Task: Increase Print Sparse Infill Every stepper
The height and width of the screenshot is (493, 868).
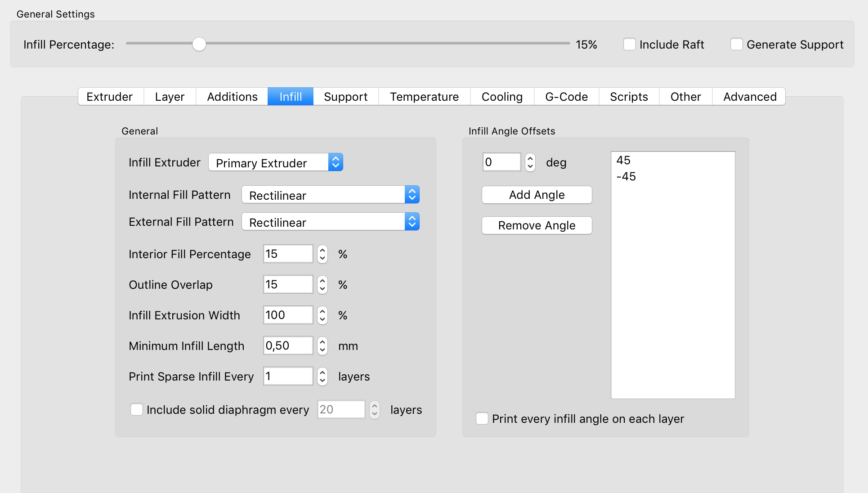Action: tap(322, 372)
